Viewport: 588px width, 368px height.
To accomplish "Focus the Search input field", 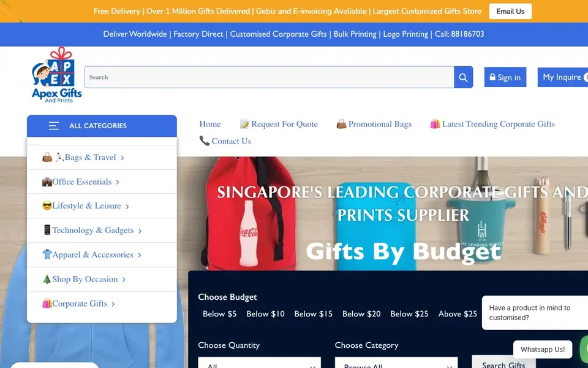I will tap(269, 77).
